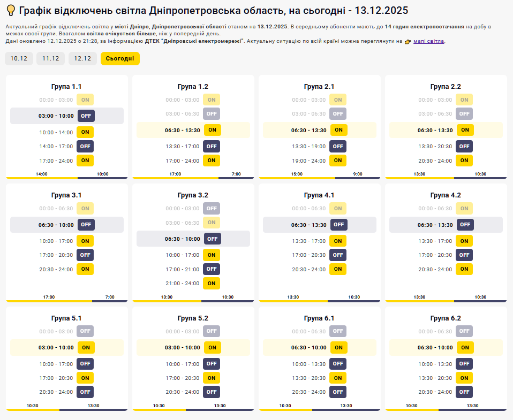The height and width of the screenshot is (420, 513).
Task: Toggle the OFF badge for Група 3.2 at 06:30-10:00
Action: [211, 239]
